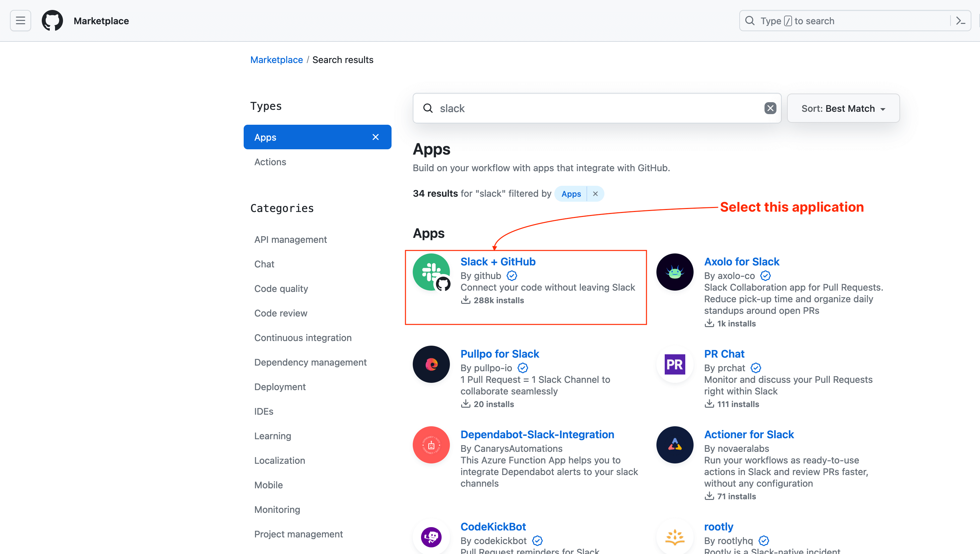Click the PR Chat app icon
This screenshot has height=554, width=980.
tap(674, 364)
